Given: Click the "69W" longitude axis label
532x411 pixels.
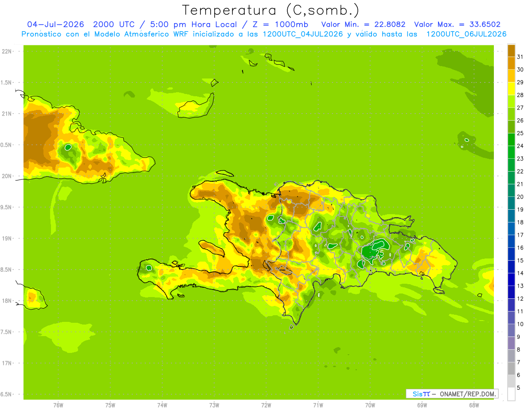Looking at the screenshot, I should click(x=422, y=405).
